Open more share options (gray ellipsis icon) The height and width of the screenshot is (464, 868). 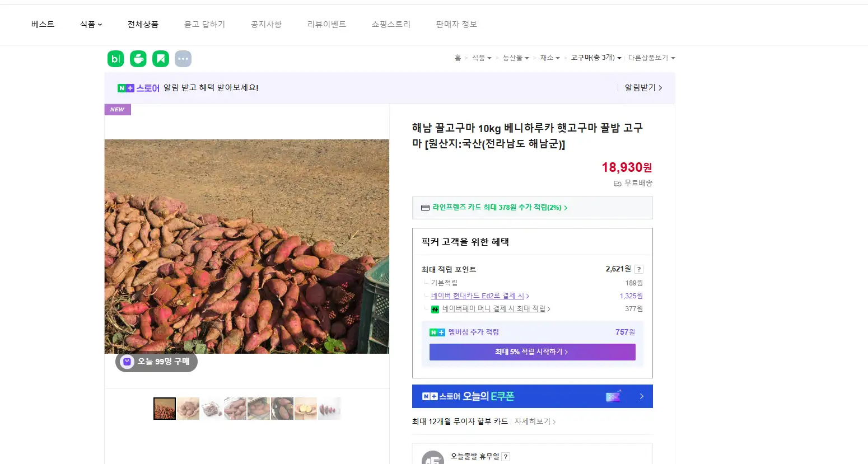(x=183, y=59)
